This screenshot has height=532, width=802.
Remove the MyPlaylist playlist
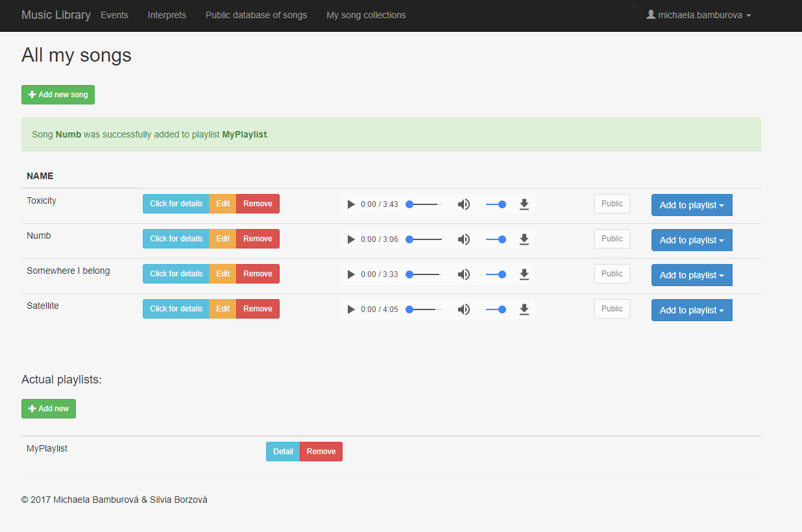[x=321, y=452]
